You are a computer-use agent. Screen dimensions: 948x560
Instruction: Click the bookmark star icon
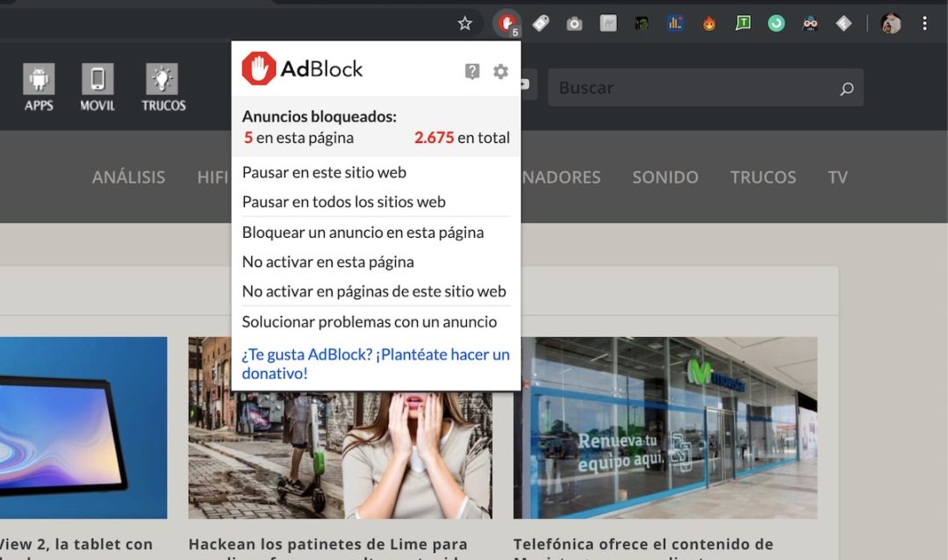[464, 24]
